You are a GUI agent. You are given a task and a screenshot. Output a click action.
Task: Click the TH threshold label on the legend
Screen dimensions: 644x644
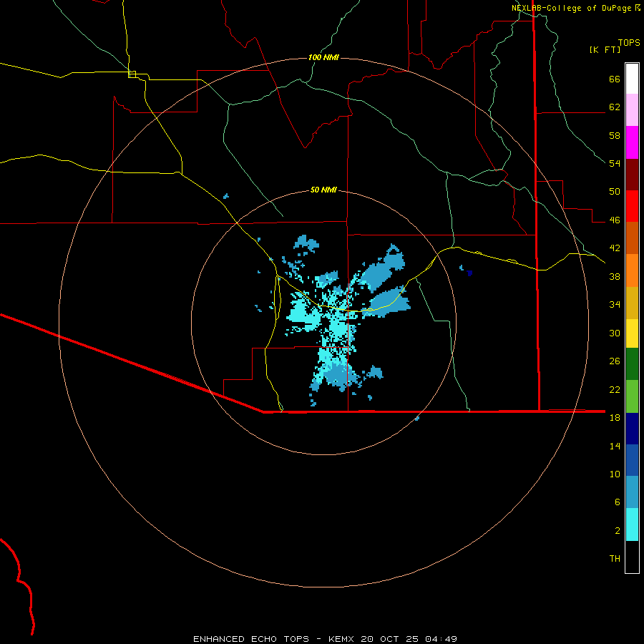615,559
